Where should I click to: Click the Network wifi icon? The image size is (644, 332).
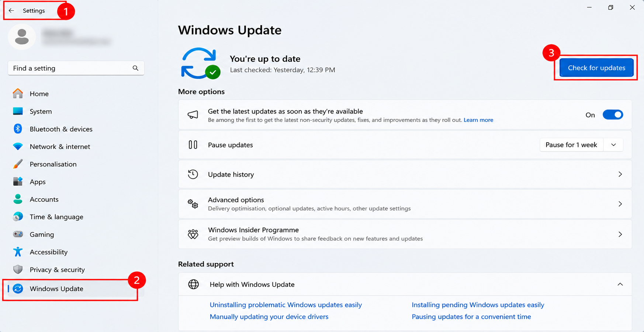[18, 146]
